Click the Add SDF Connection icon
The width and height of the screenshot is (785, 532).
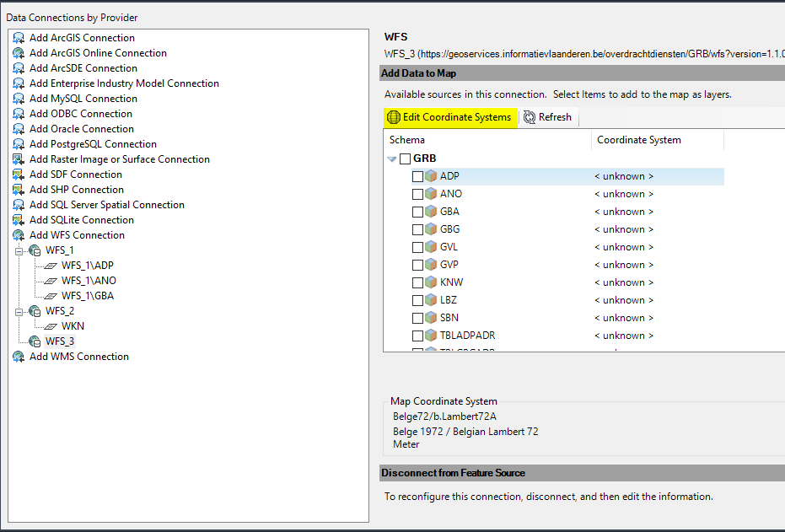pos(19,174)
